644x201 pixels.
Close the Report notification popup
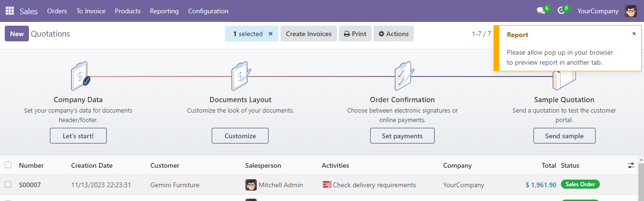point(634,34)
